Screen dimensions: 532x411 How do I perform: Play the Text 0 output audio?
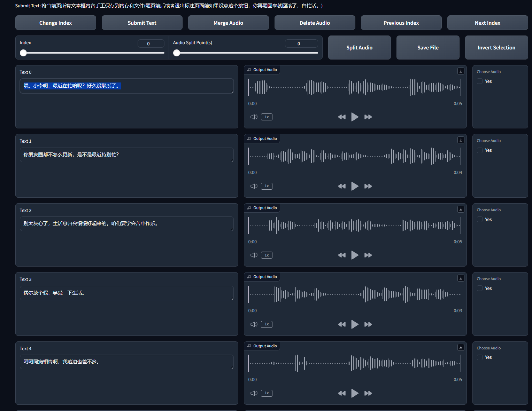355,117
